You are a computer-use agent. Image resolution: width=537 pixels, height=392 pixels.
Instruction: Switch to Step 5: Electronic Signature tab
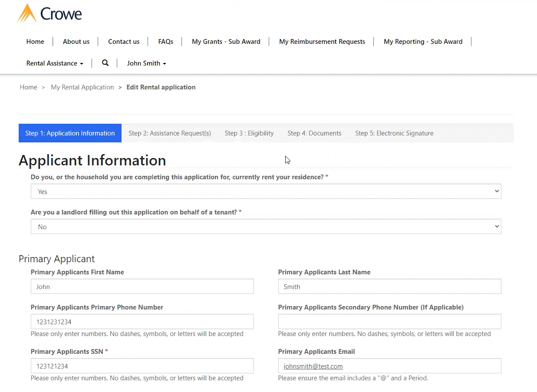[x=394, y=133]
